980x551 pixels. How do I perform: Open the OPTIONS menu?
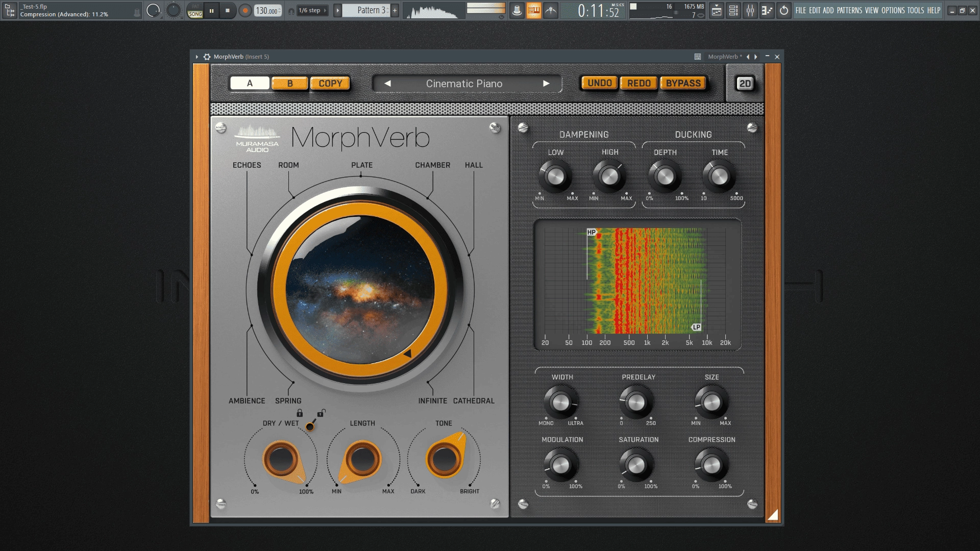(893, 10)
